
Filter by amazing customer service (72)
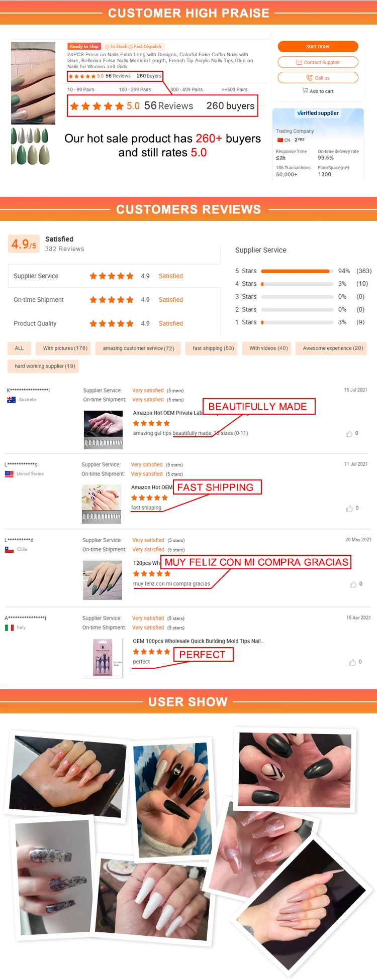pos(138,348)
